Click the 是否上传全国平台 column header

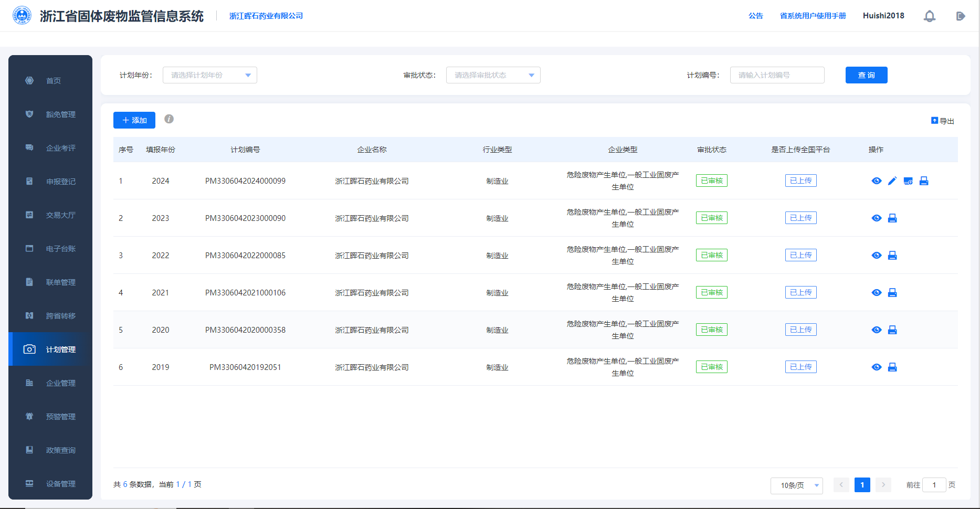[x=800, y=150]
